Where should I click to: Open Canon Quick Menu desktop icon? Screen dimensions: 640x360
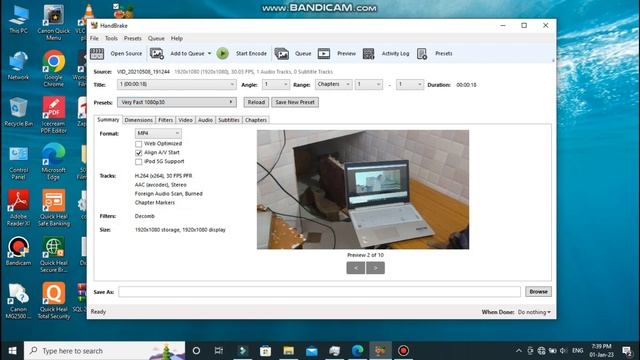[x=53, y=22]
